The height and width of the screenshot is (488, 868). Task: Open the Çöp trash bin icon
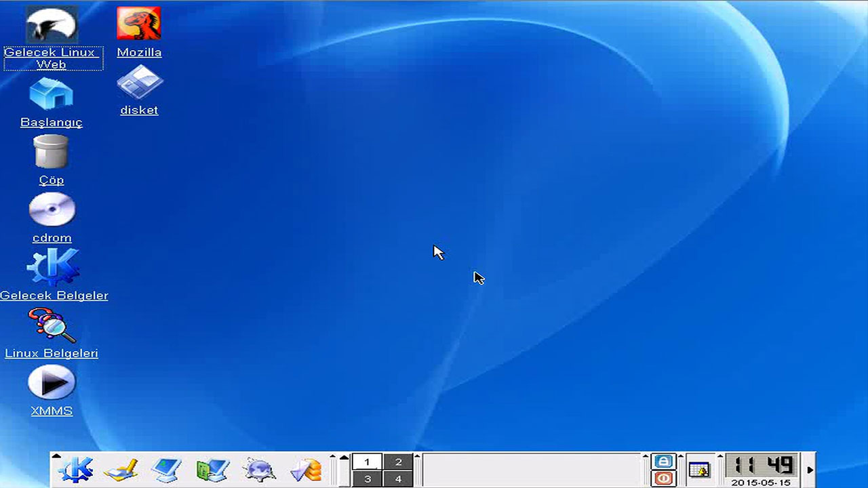click(x=52, y=151)
